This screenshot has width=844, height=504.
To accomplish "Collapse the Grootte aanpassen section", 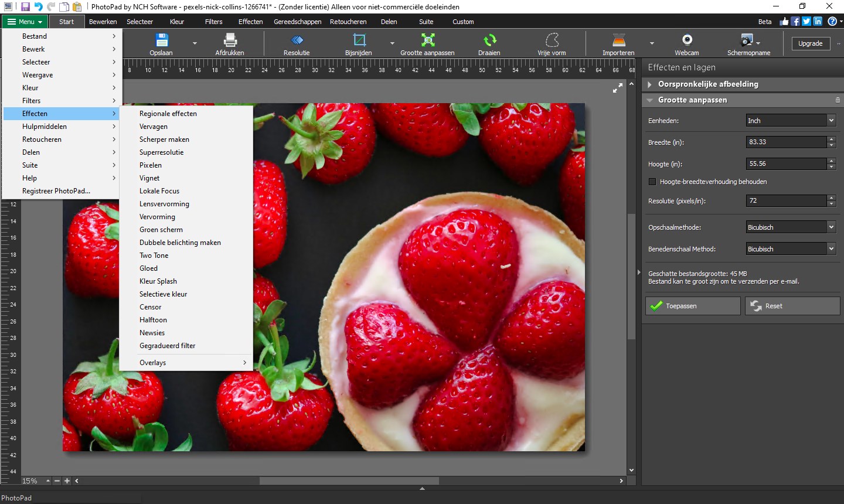I will click(x=649, y=100).
